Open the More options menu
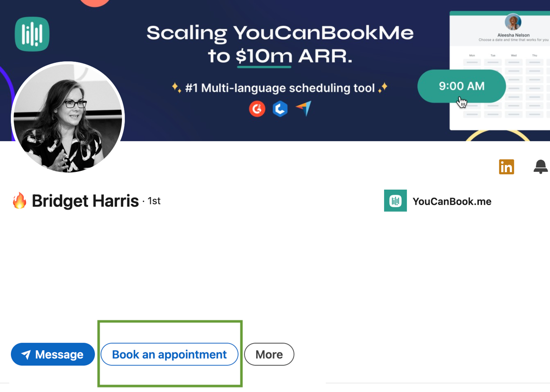The image size is (550, 392). click(x=269, y=354)
